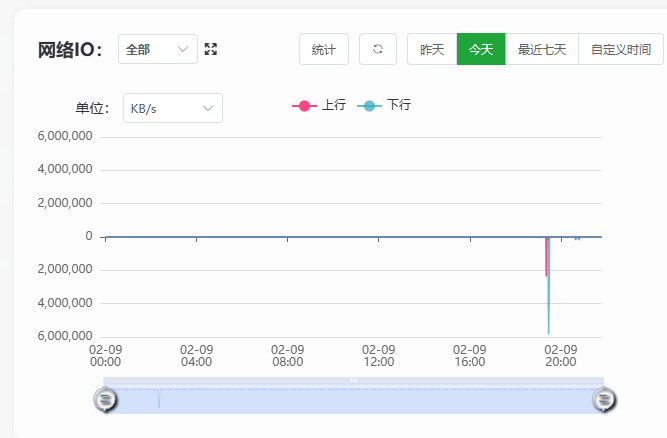Click the left handle of the zoom slider
The width and height of the screenshot is (667, 438).
(105, 400)
